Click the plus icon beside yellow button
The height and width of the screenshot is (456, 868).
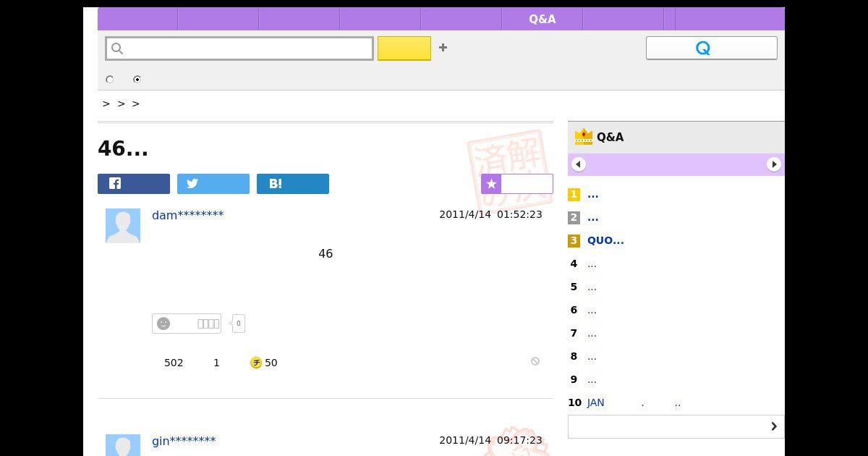click(x=443, y=48)
